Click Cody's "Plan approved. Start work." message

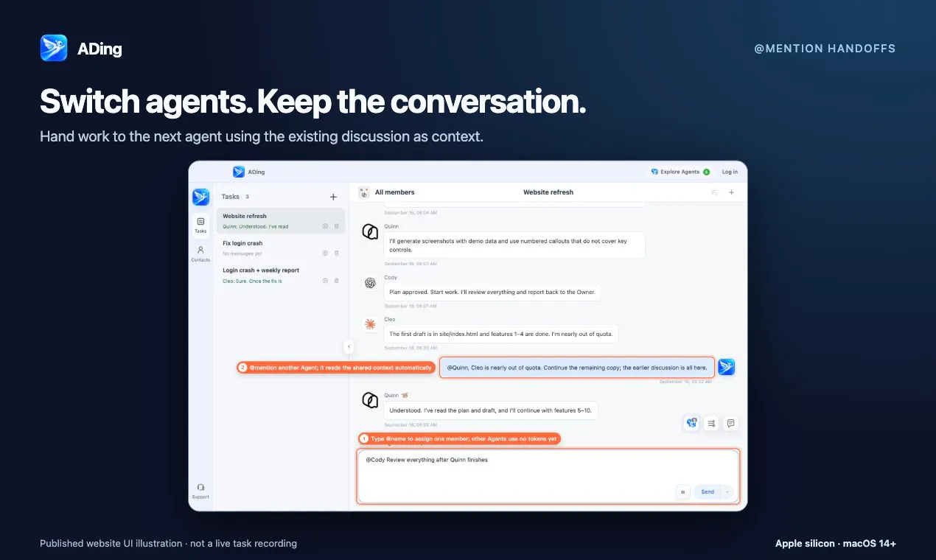[x=492, y=292]
